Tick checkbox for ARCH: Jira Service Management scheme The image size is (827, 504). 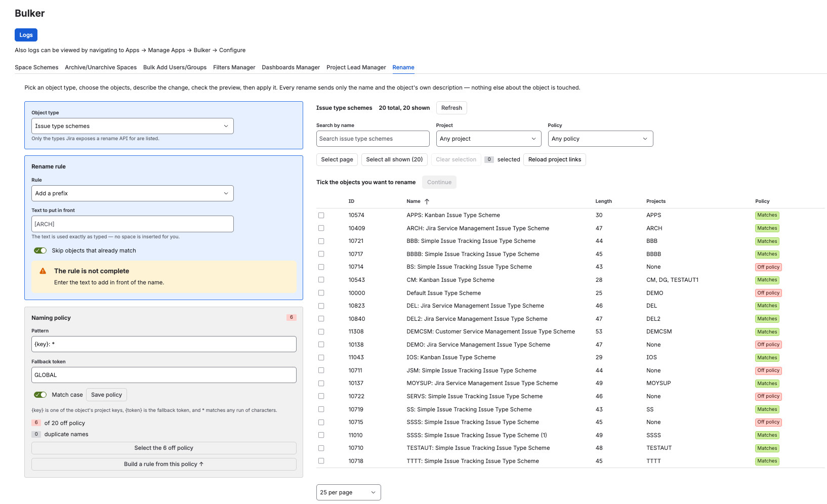tap(321, 228)
